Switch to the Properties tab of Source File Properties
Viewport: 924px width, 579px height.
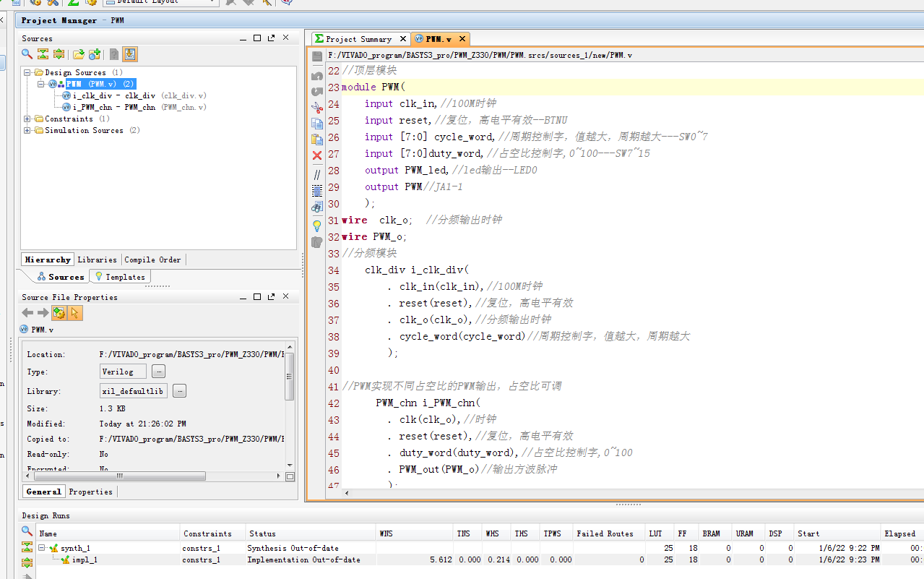[x=90, y=491]
